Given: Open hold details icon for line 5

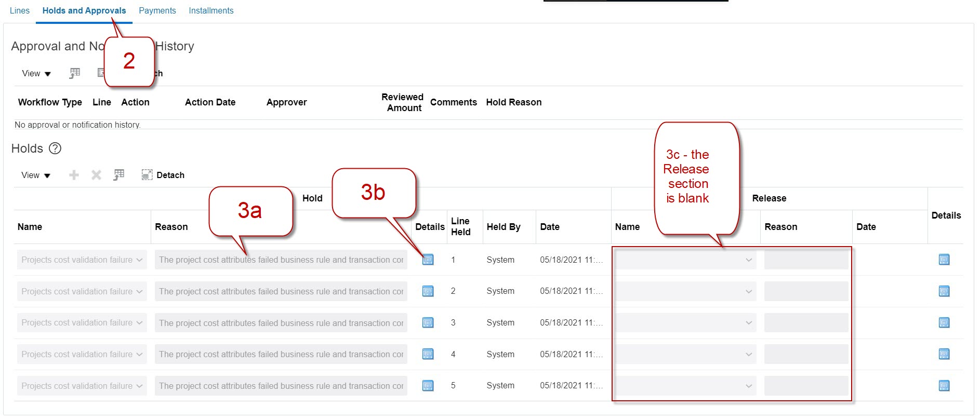Looking at the screenshot, I should (428, 386).
